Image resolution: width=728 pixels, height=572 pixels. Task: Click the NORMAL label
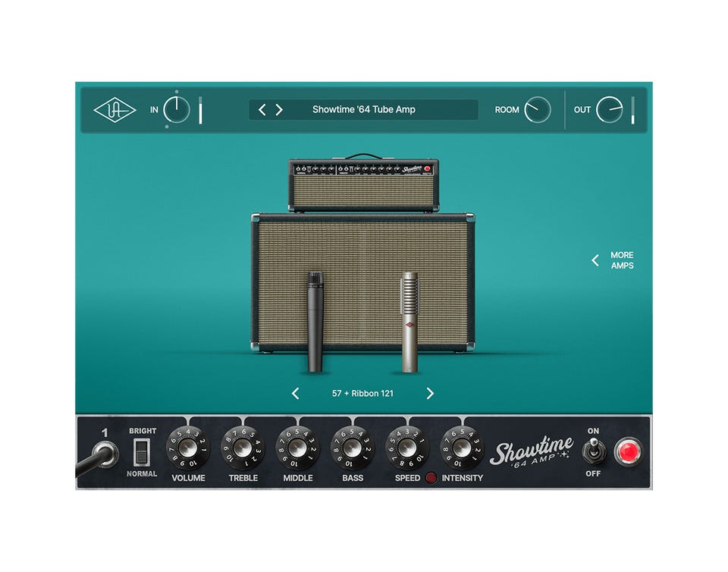point(142,474)
